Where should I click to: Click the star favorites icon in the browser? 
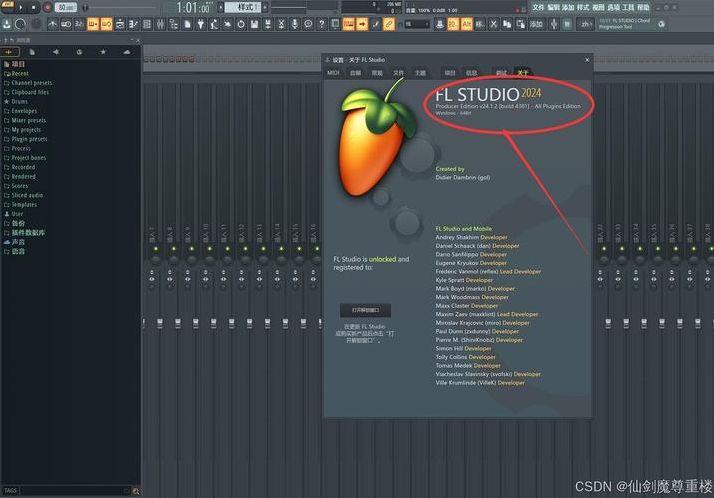point(103,52)
